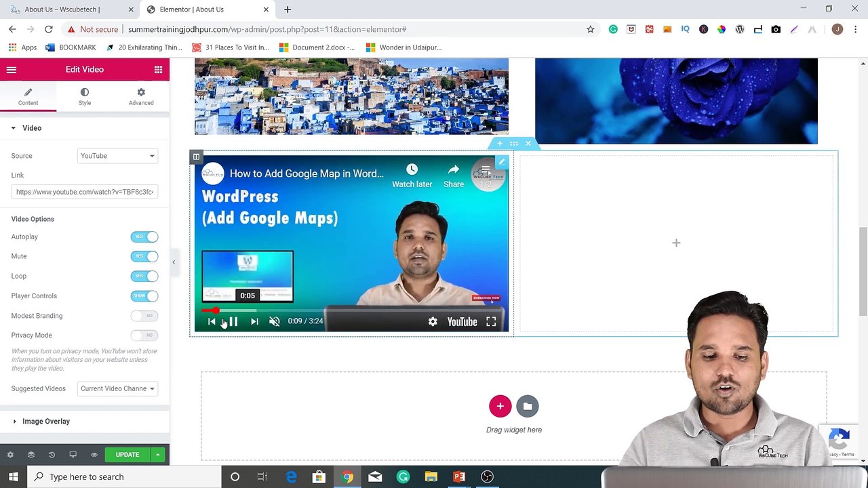Preview changes with eye icon
The image size is (868, 488).
pos(94,455)
